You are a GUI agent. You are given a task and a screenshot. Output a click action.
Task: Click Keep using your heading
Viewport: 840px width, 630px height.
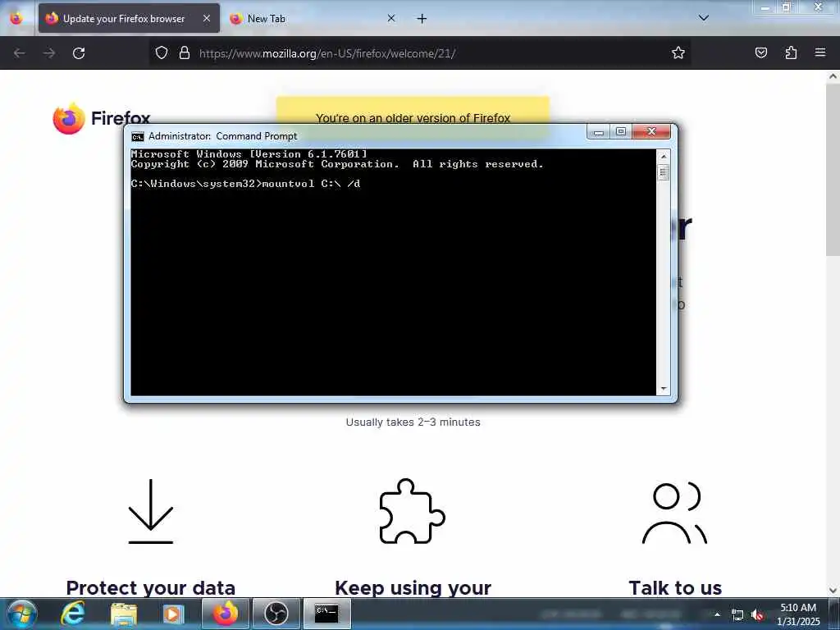(x=413, y=587)
